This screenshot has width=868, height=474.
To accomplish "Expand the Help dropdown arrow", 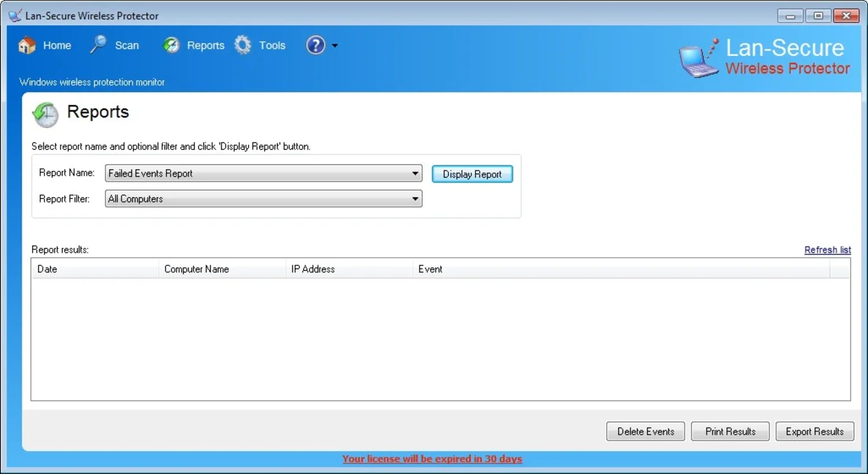I will click(x=335, y=46).
